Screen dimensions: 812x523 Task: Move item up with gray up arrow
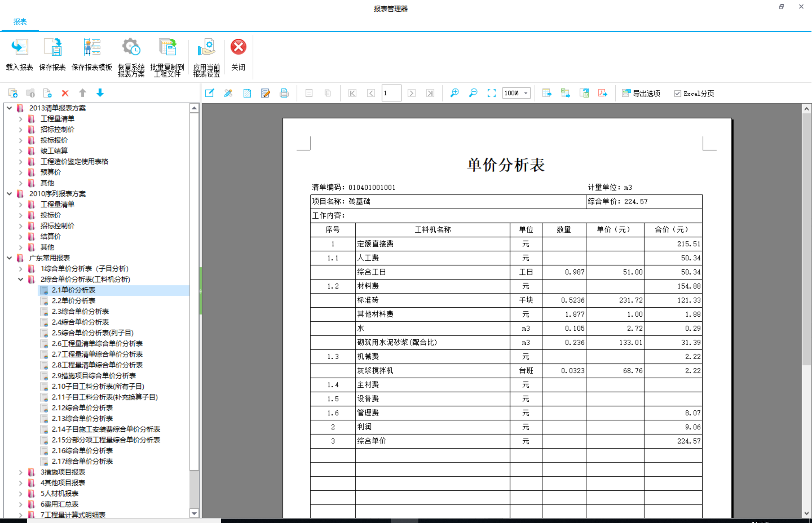[x=83, y=93]
